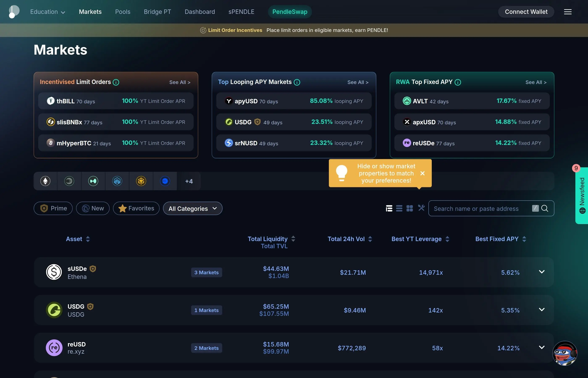Viewport: 588px width, 378px height.
Task: Select the Ethereum chain filter icon
Action: 45,181
